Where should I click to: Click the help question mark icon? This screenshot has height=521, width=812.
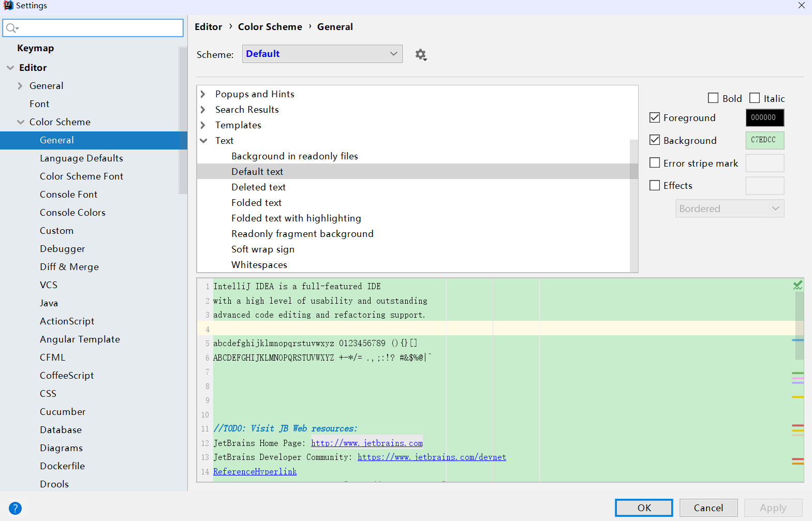[x=16, y=508]
